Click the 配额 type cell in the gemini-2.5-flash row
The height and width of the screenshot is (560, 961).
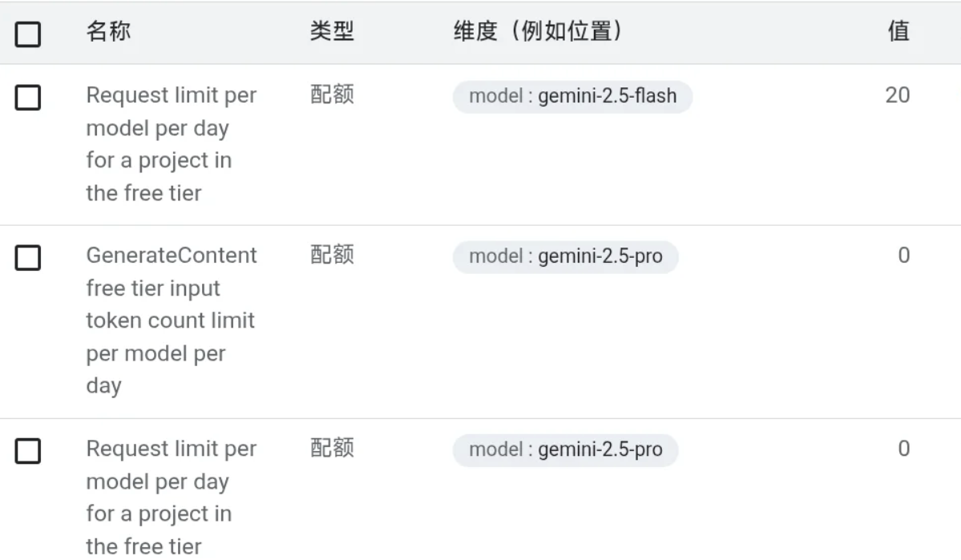pyautogui.click(x=332, y=95)
